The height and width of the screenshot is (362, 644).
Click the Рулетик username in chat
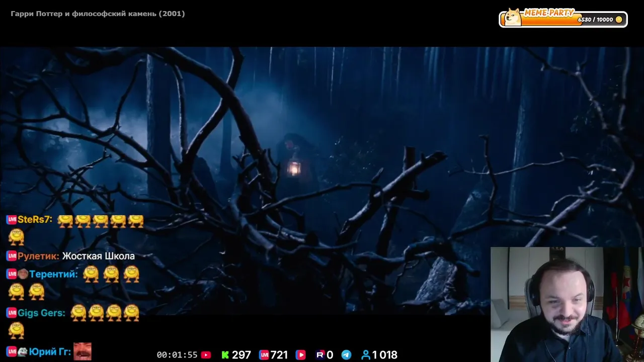(x=38, y=256)
